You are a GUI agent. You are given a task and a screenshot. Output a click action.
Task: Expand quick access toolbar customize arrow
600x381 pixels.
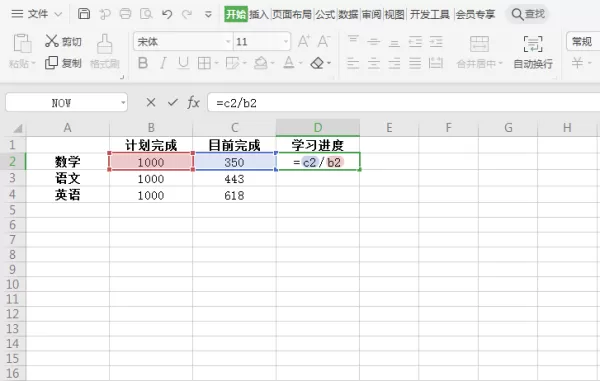208,15
